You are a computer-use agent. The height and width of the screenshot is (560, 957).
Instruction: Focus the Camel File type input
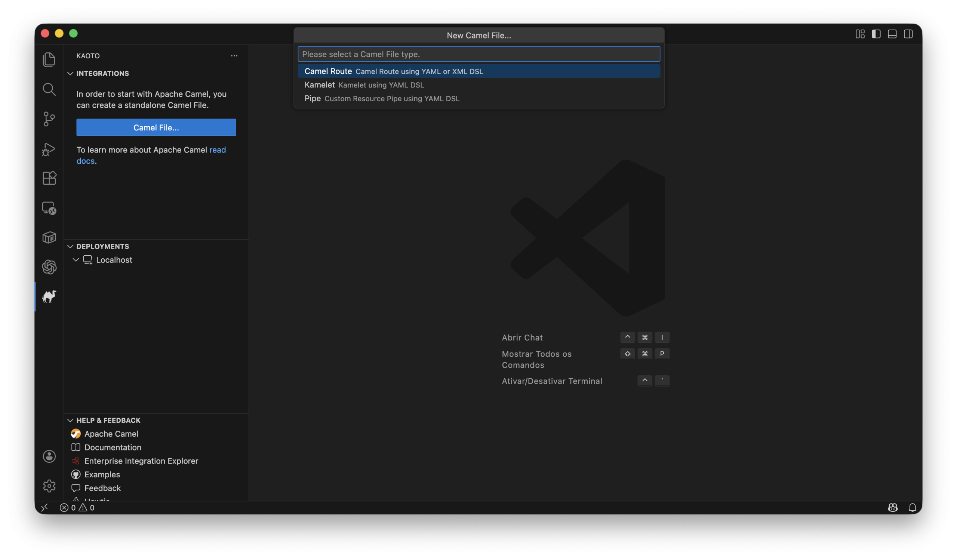click(478, 54)
